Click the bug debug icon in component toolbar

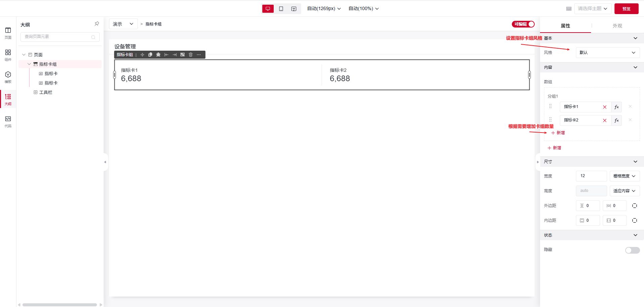coord(158,55)
